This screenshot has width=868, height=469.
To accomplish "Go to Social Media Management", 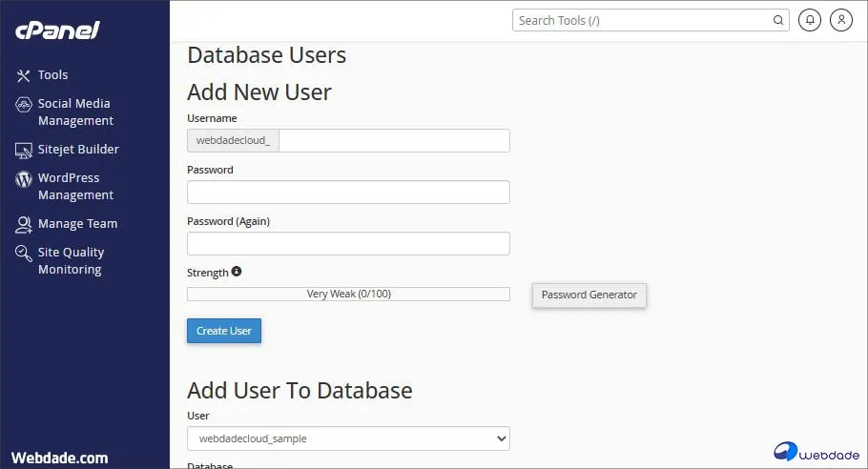I will 75,112.
